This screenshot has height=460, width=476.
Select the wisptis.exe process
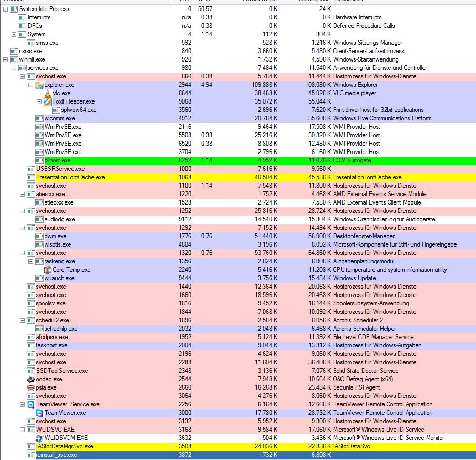58,244
